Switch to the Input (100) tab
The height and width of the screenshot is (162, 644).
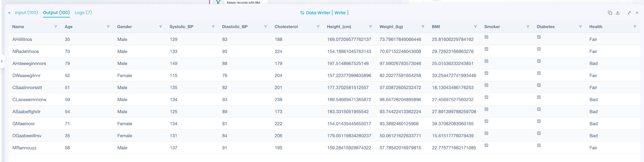click(26, 13)
